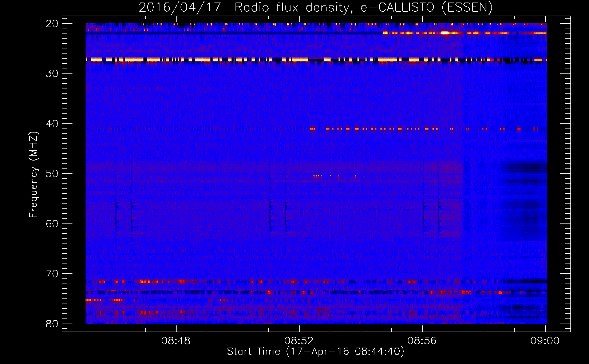The height and width of the screenshot is (364, 589).
Task: Click the bright interference band near 27 MHz
Action: (x=316, y=60)
